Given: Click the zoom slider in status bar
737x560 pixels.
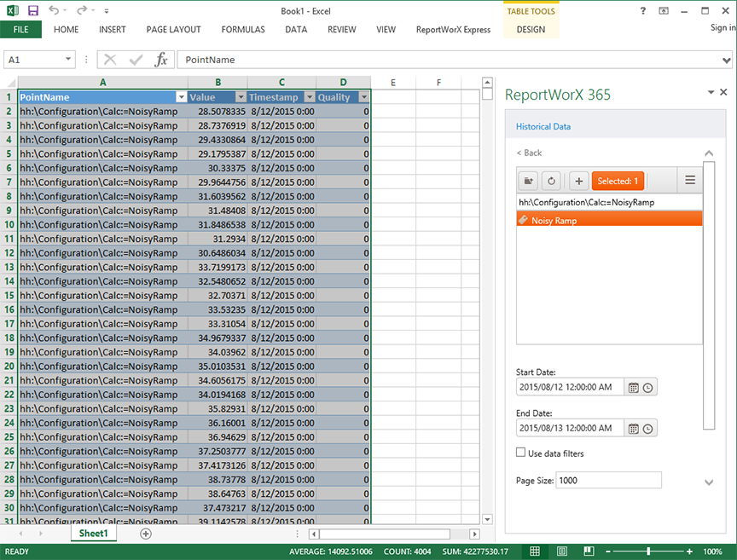Looking at the screenshot, I should (x=648, y=551).
